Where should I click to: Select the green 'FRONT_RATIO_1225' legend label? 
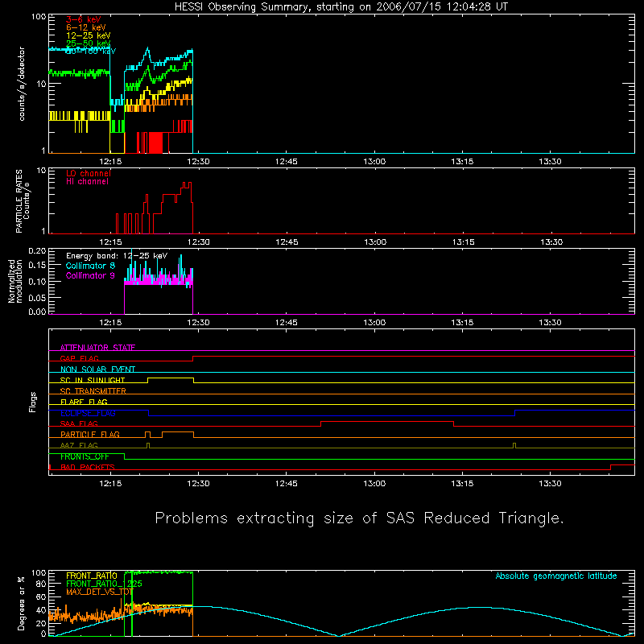pos(104,584)
